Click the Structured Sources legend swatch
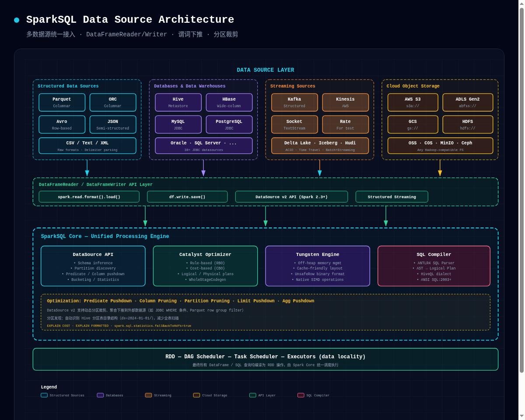 (x=44, y=395)
